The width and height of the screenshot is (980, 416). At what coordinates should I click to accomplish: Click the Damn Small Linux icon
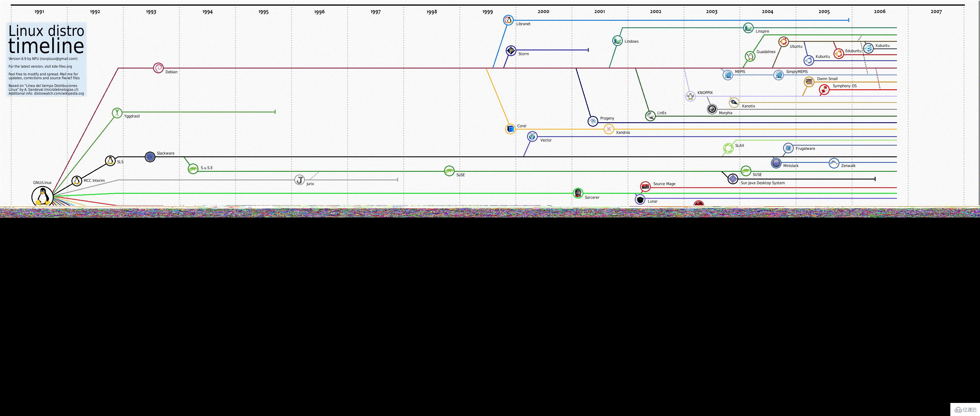[809, 82]
